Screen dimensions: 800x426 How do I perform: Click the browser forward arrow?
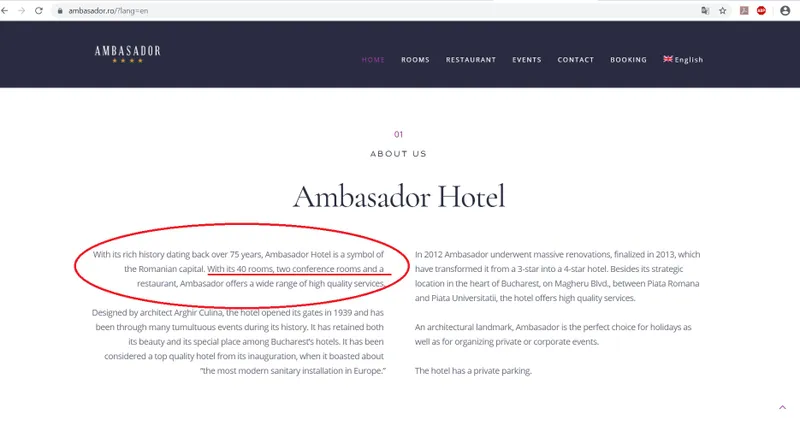(22, 10)
